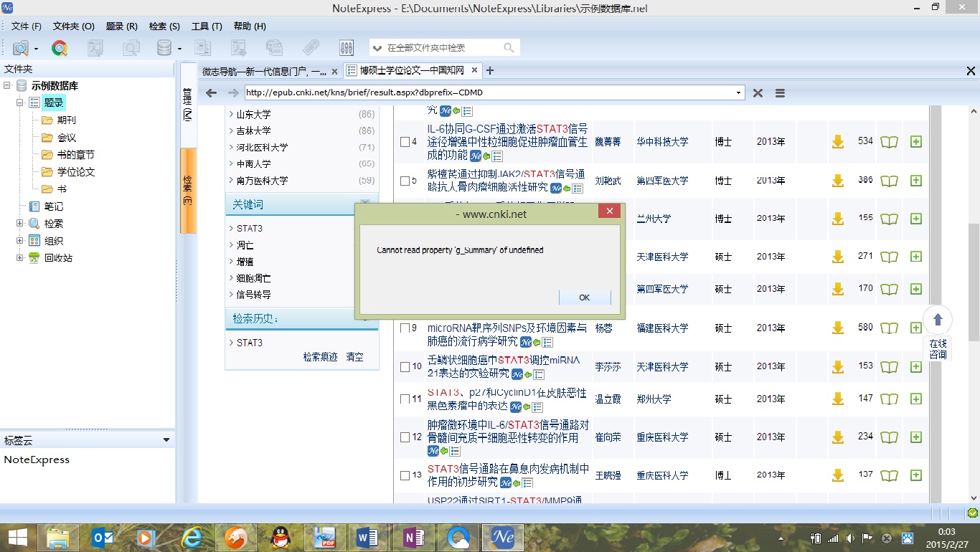
Task: Click OK in the cnki.net dialog
Action: pos(585,298)
